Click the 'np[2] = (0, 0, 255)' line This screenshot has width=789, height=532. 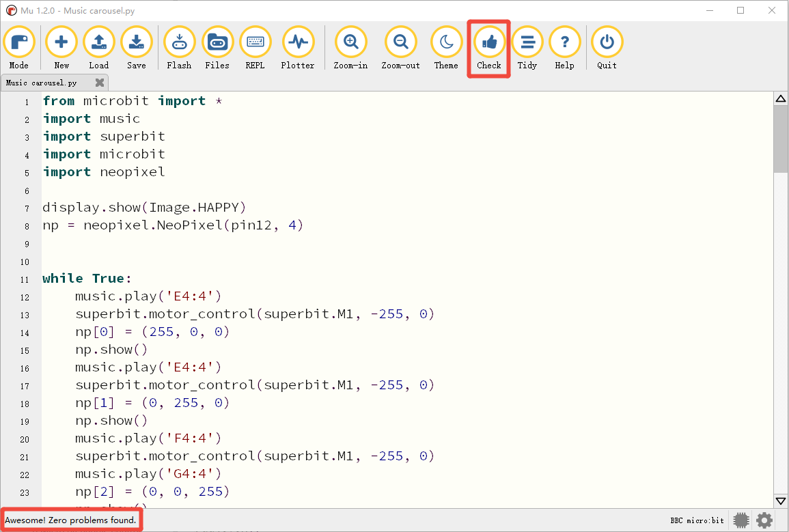point(152,492)
